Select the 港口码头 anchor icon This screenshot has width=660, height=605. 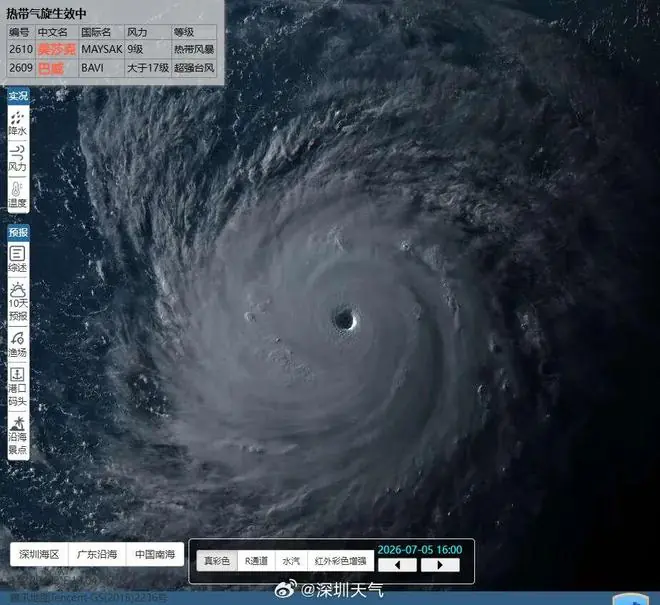pyautogui.click(x=18, y=386)
